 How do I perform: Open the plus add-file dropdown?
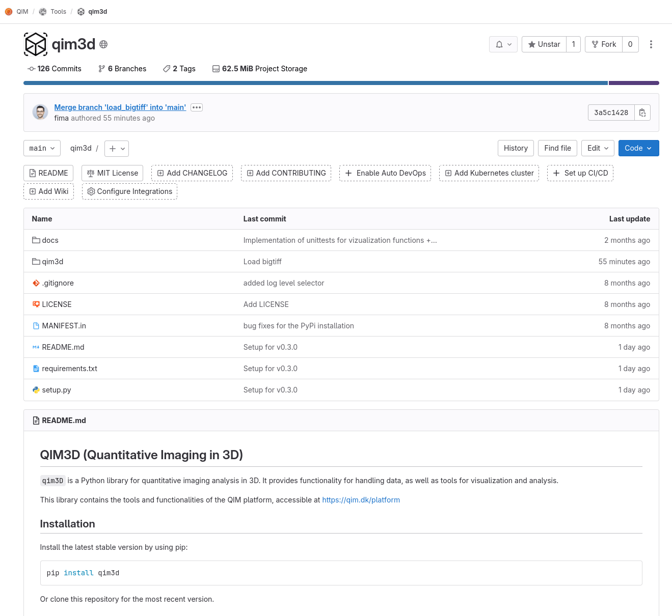[x=117, y=148]
